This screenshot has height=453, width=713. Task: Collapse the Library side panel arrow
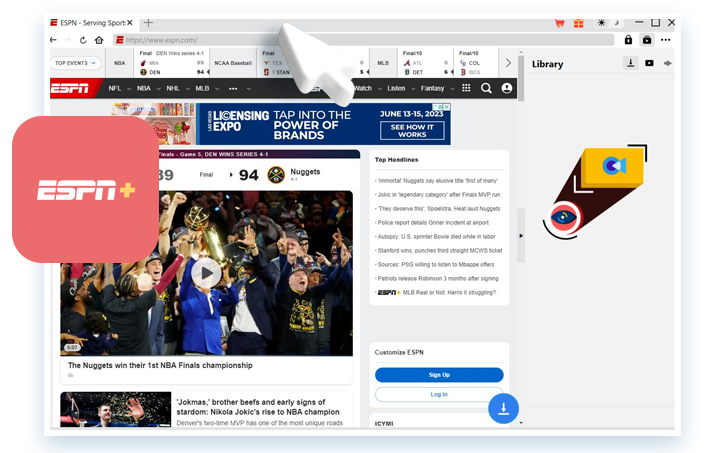point(521,236)
